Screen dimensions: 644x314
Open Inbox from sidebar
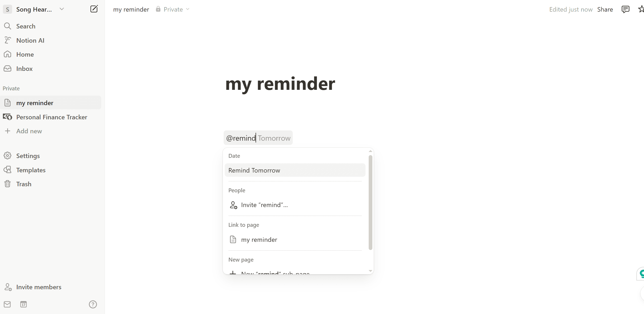click(x=24, y=68)
